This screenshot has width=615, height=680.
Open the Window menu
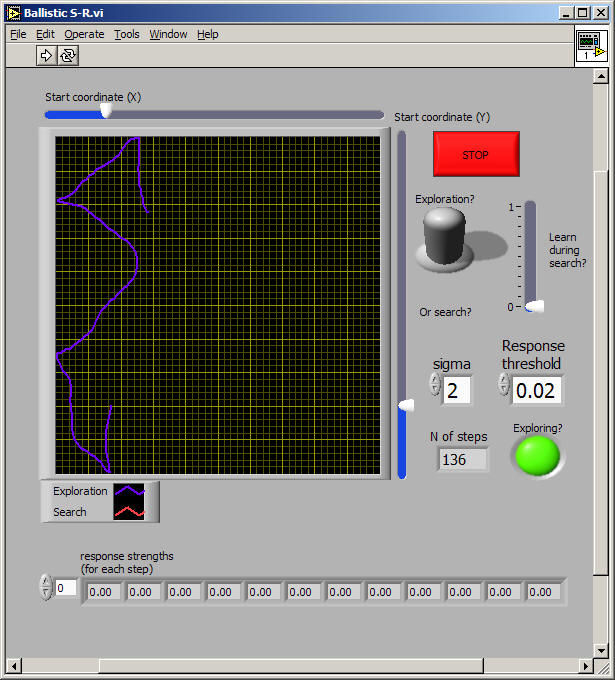(x=168, y=34)
